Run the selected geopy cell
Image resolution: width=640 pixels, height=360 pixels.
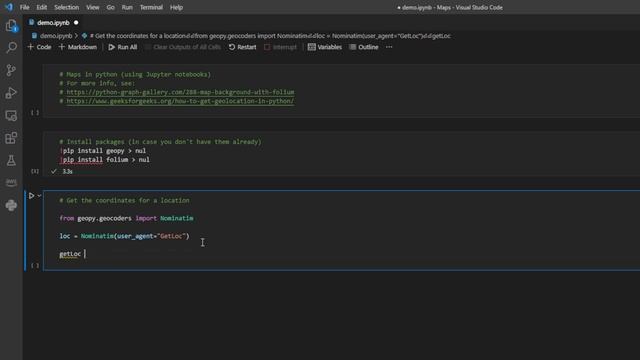click(31, 196)
